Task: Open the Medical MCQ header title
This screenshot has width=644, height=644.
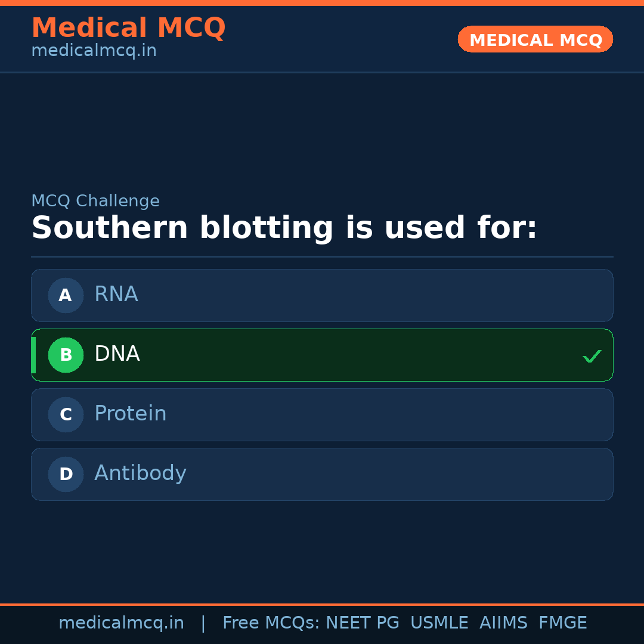Action: 128,28
